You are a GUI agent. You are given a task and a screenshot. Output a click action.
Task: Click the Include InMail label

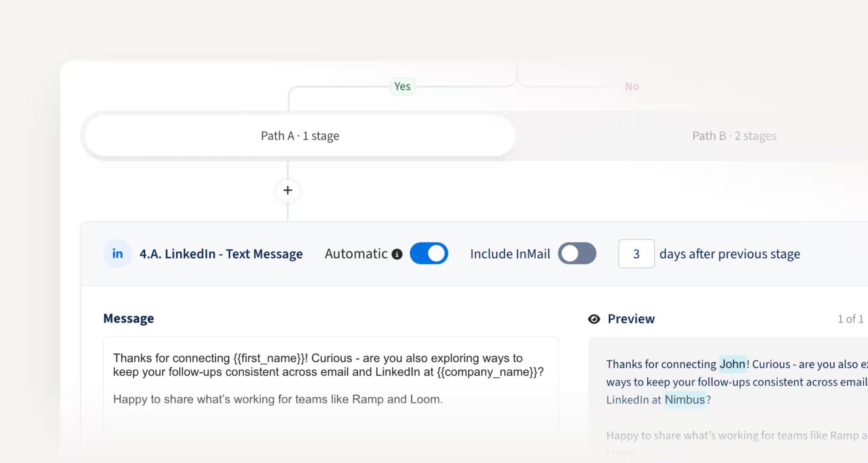(510, 254)
